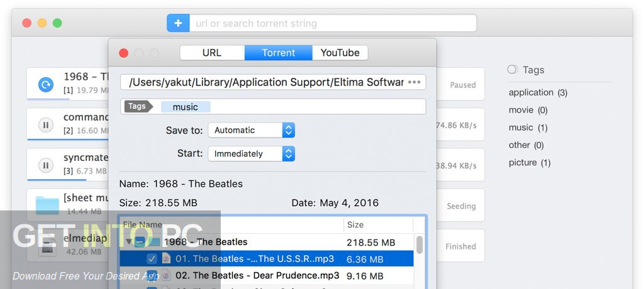Select the 02. The Beatles - Dear Prudence.mp3 row
Screen dimensions: 644x289
(x=267, y=275)
